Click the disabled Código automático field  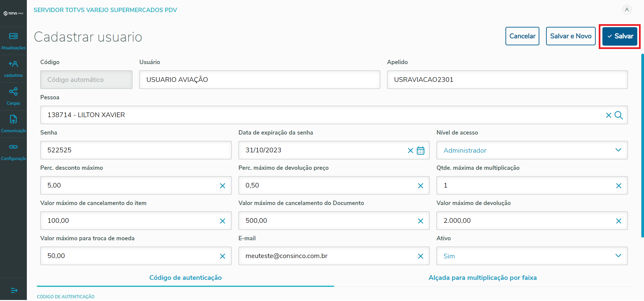(x=86, y=80)
